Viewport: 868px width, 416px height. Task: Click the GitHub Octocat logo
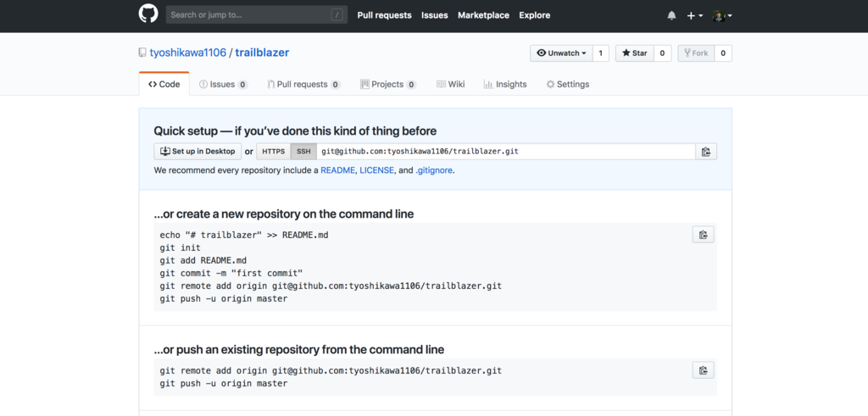[x=148, y=15]
